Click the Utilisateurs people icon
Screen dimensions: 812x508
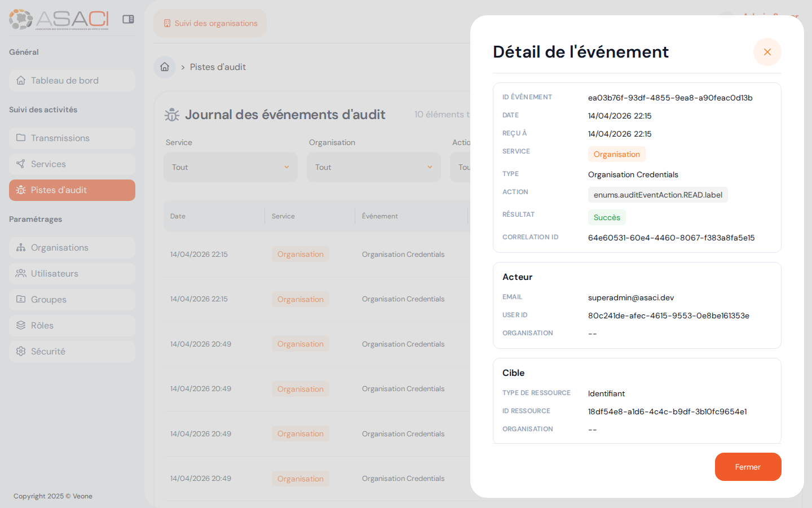(22, 273)
